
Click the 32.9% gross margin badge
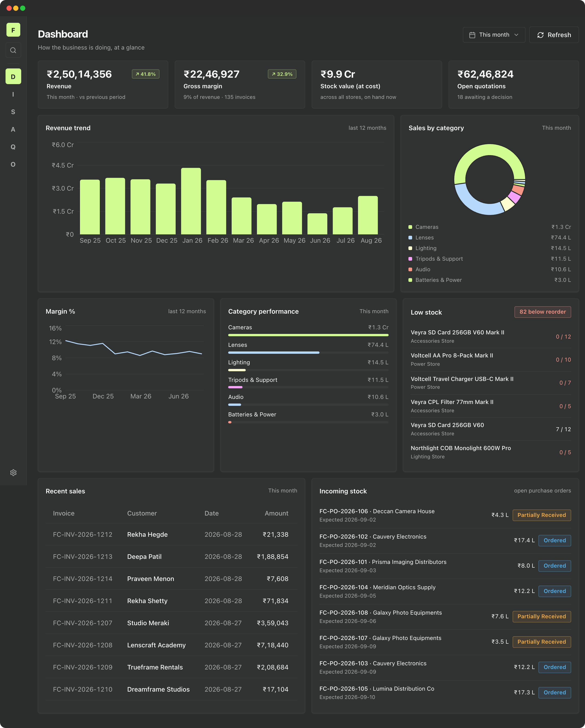282,74
